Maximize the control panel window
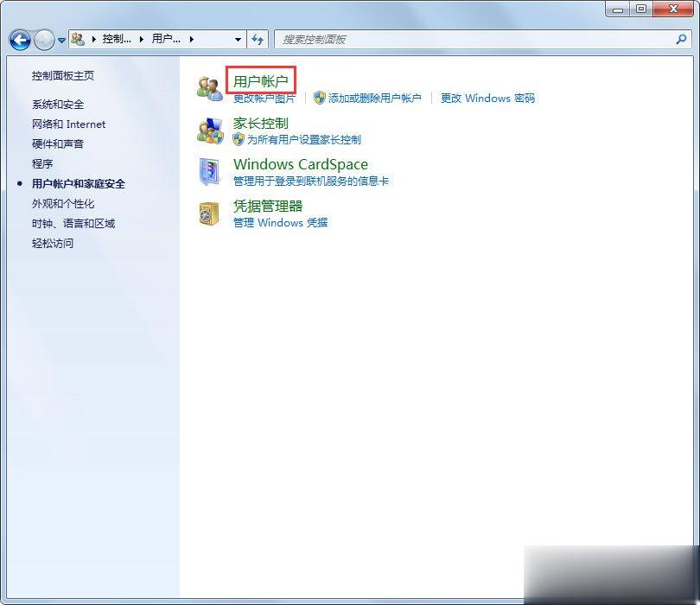700x605 pixels. [641, 9]
